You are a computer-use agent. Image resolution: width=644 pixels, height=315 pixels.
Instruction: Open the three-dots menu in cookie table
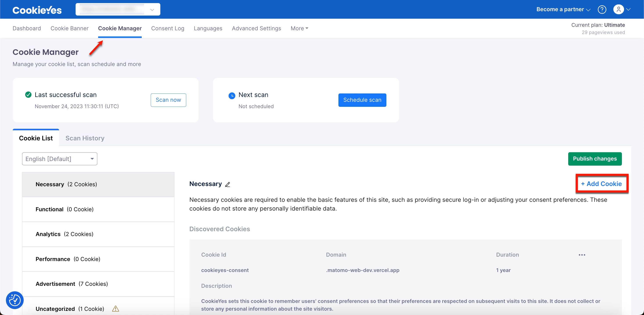582,255
